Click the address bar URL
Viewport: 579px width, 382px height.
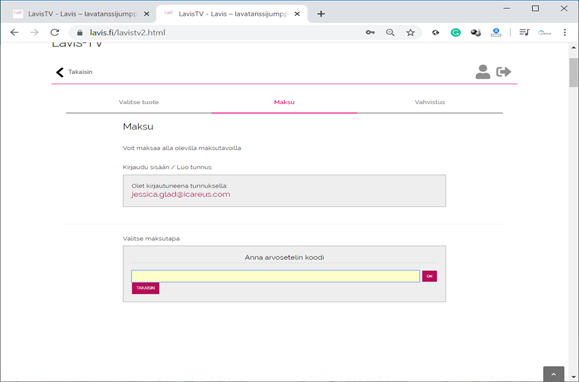128,33
